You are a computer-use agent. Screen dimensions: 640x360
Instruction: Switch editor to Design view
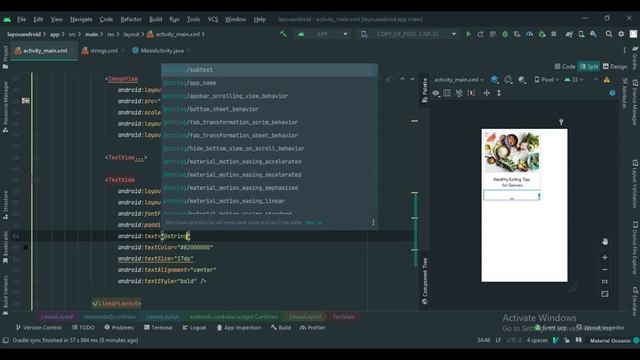point(615,67)
